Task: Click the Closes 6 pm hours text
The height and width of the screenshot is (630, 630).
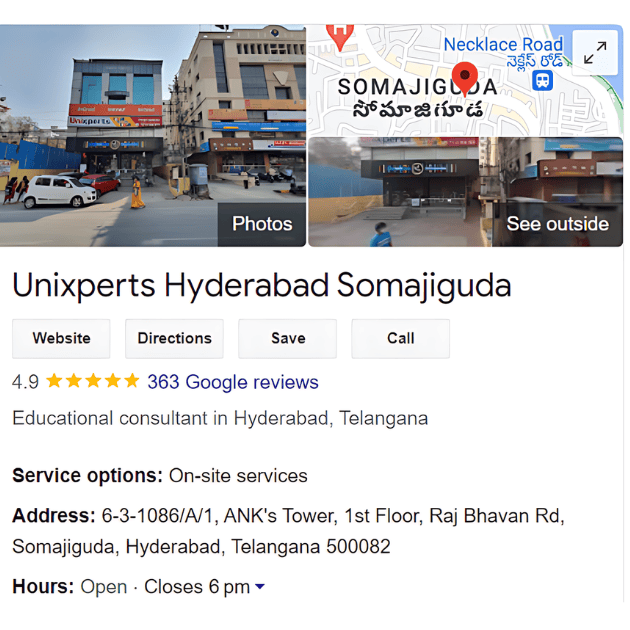Action: 197,587
